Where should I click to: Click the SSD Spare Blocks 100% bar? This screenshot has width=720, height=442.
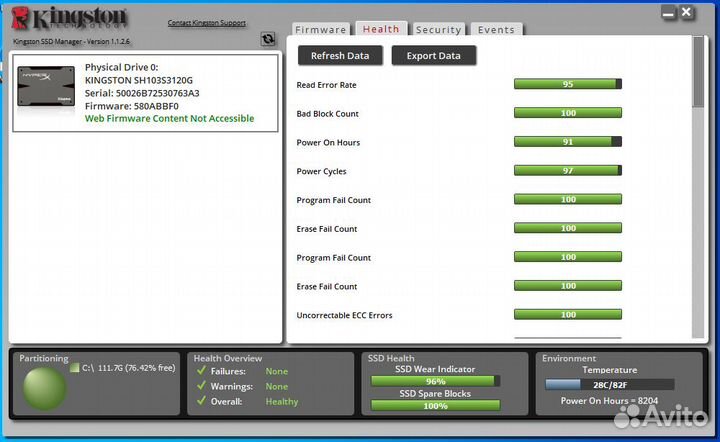pos(435,406)
